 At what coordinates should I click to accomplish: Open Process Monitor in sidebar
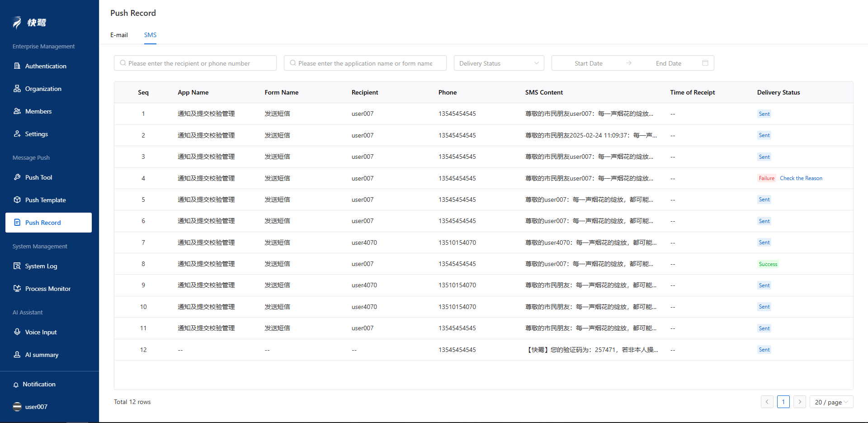click(x=47, y=289)
